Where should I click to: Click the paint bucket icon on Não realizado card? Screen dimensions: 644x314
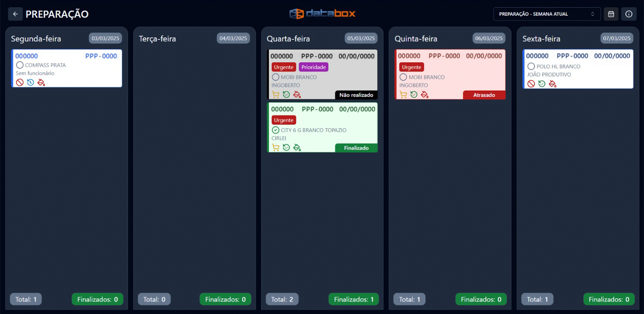[x=297, y=95]
